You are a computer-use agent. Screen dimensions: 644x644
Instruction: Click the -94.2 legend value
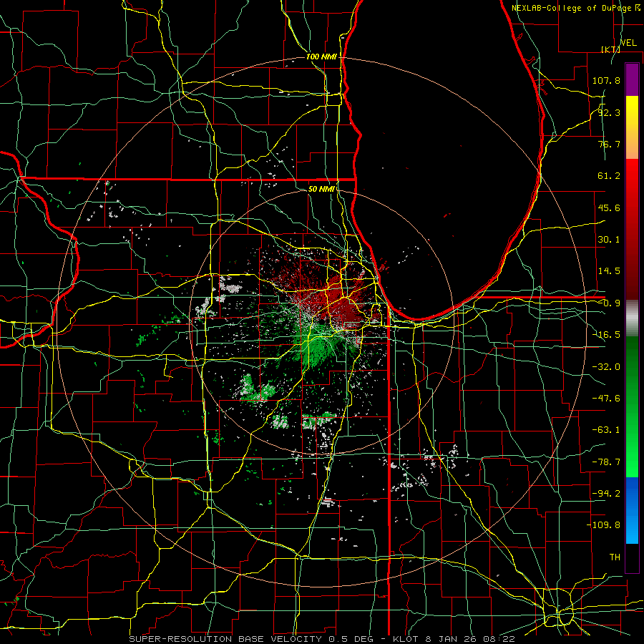tap(606, 494)
